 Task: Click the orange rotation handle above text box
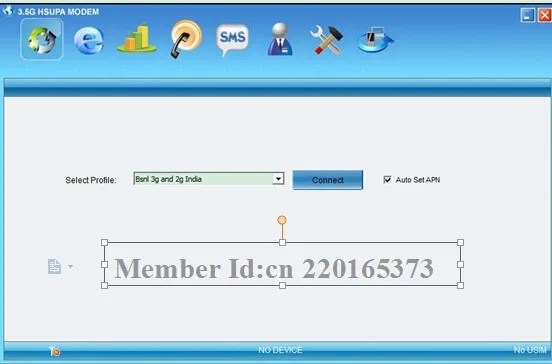[282, 220]
